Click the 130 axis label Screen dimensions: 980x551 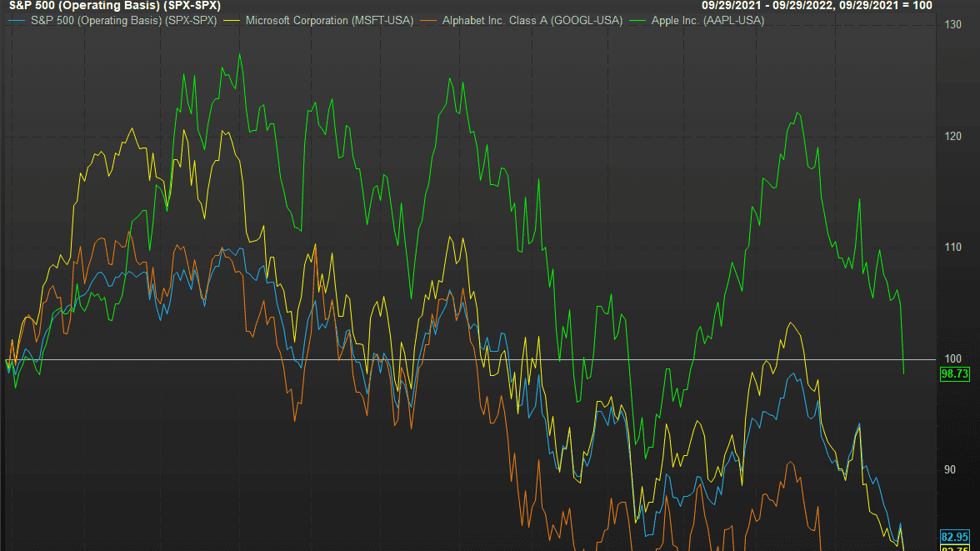coord(953,24)
